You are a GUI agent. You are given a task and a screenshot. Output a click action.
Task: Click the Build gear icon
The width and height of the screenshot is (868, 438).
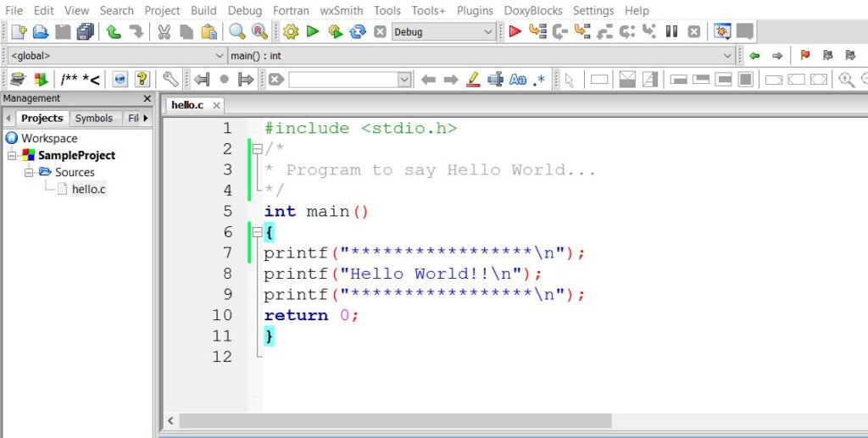291,32
